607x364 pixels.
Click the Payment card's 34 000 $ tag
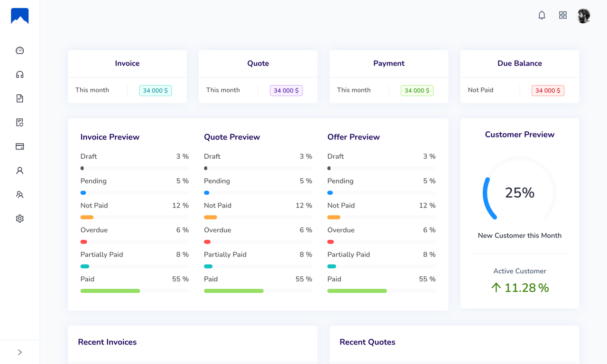click(x=417, y=91)
